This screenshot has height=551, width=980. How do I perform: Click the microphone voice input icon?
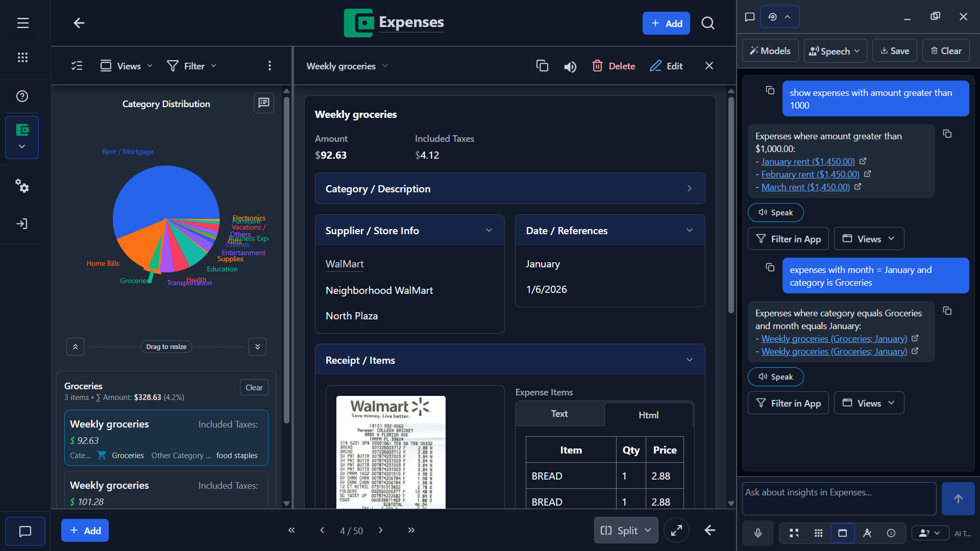(758, 533)
